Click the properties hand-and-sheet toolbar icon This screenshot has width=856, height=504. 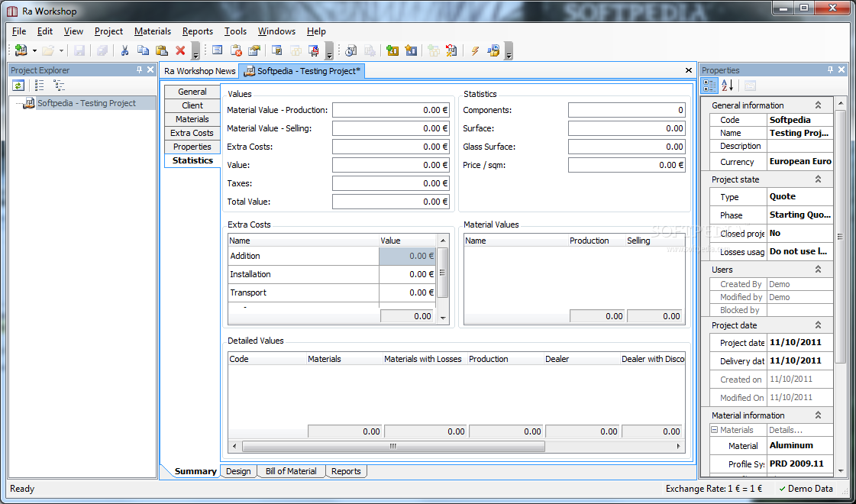[x=254, y=51]
